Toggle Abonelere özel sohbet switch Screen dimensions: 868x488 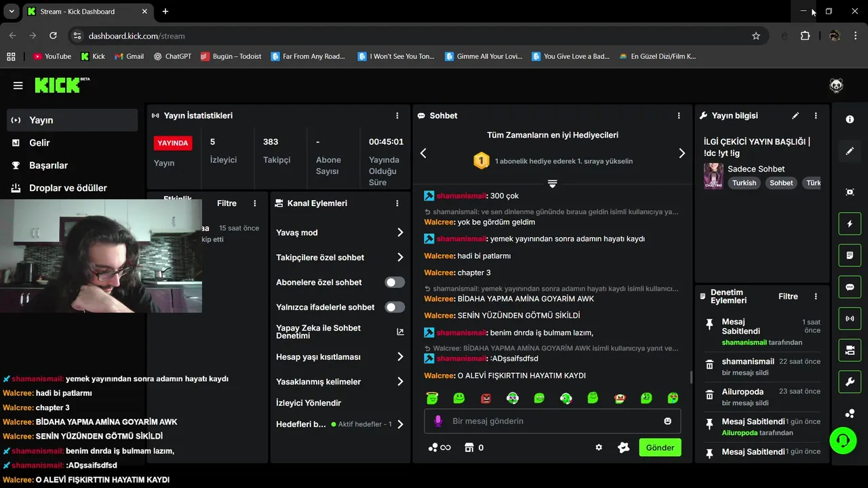395,283
